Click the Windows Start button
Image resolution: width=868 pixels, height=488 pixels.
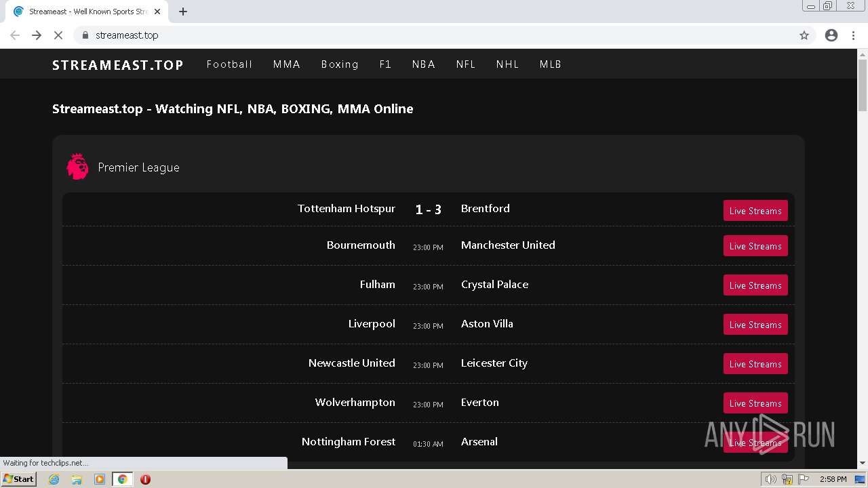point(18,479)
